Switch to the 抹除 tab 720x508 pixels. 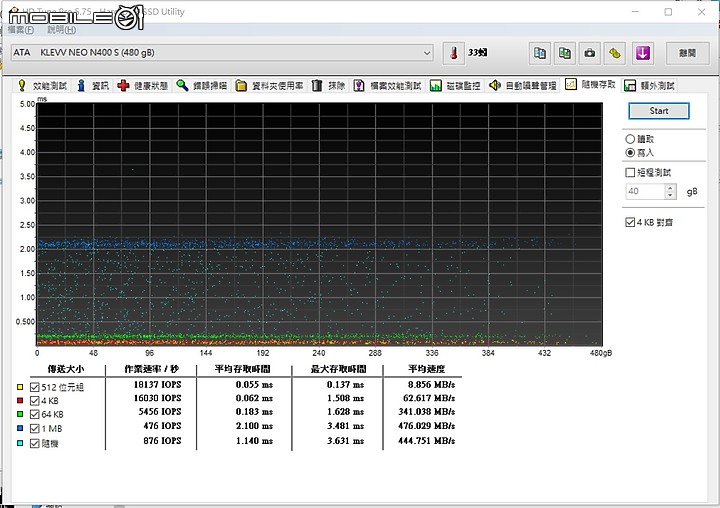tap(329, 85)
